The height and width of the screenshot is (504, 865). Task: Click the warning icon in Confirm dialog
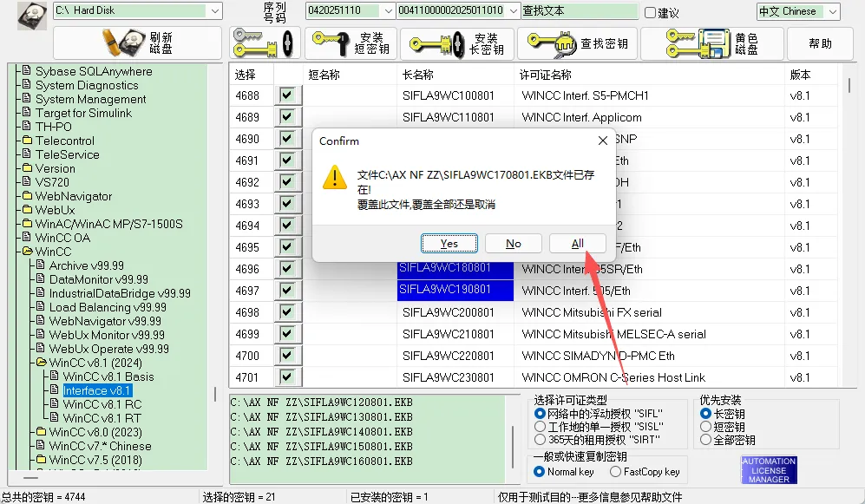334,177
